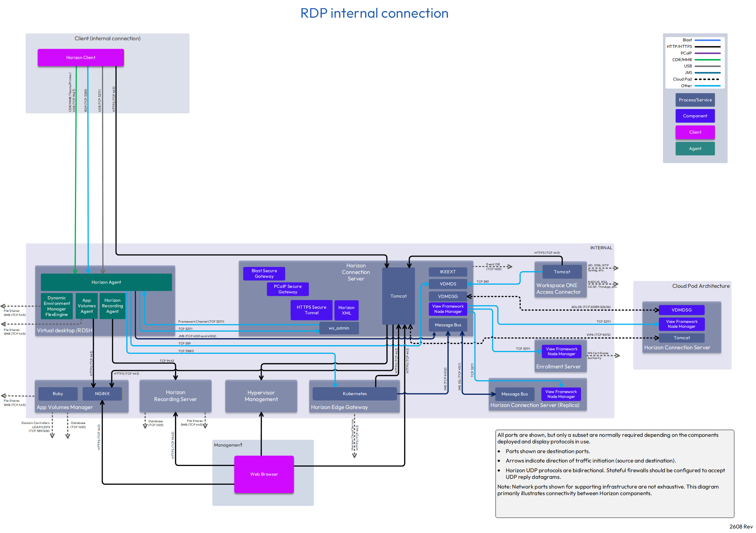The height and width of the screenshot is (533, 756).
Task: Click the Dynamic Environment Manager FlexEngine box
Action: coord(57,306)
